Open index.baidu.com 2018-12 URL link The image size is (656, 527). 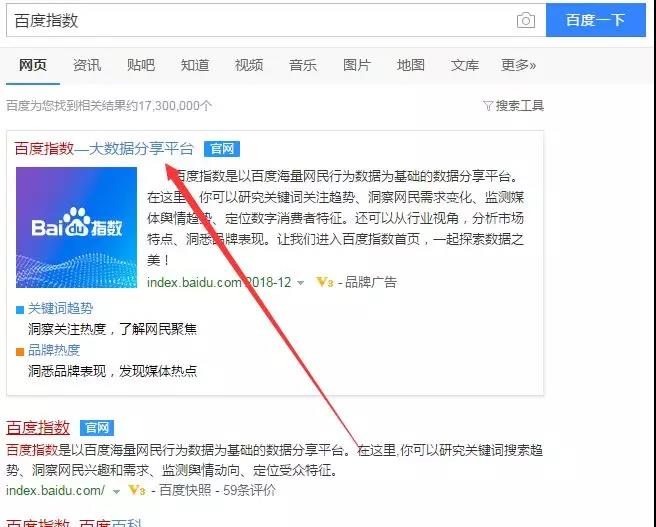219,282
